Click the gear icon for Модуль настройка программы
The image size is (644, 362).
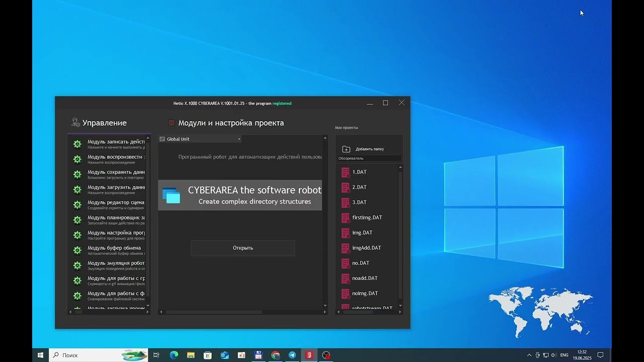77,235
